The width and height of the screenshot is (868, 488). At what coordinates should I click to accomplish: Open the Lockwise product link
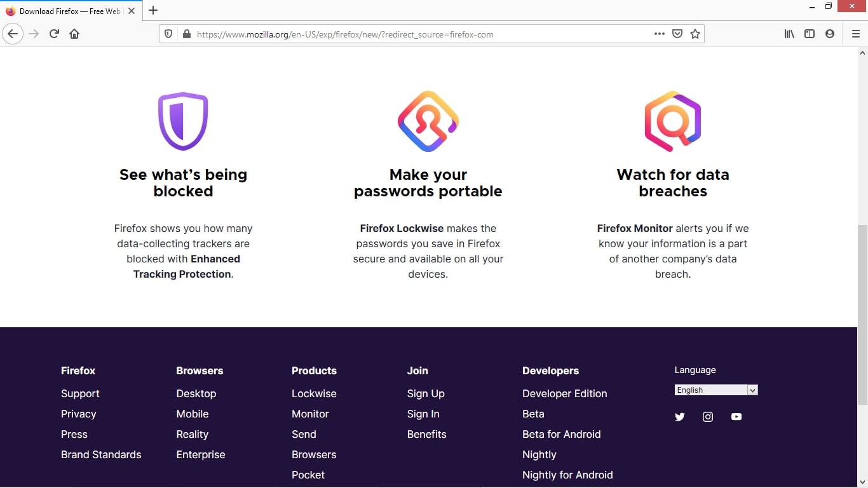coord(314,393)
